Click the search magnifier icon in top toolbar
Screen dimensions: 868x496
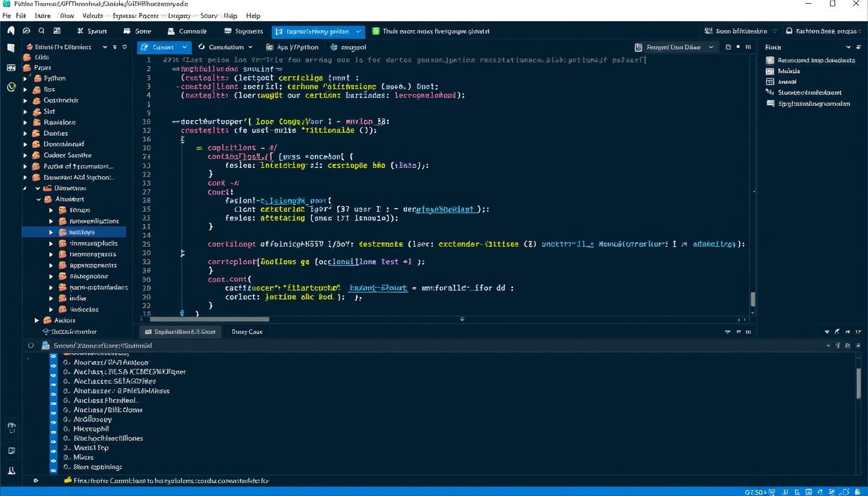pos(41,31)
